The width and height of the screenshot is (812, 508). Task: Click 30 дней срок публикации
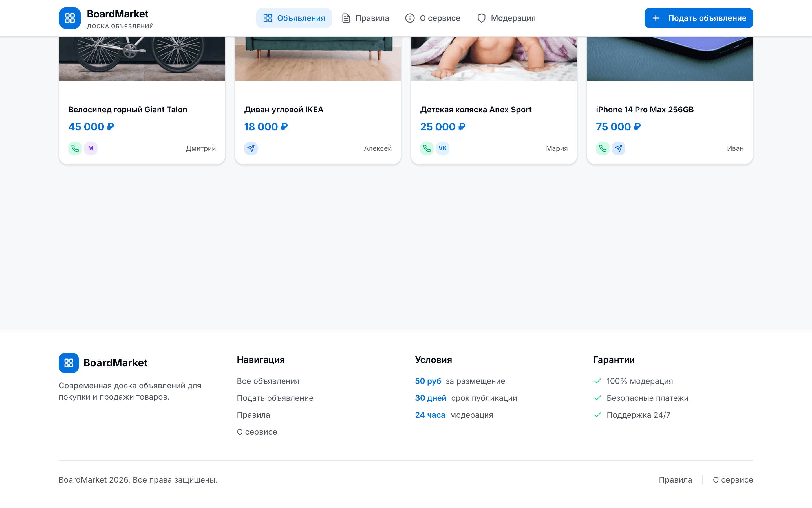466,398
